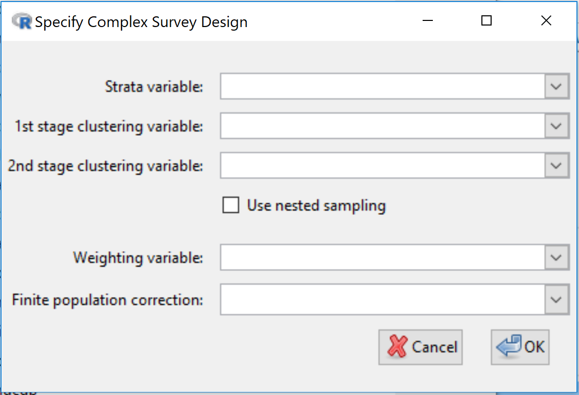This screenshot has width=579, height=395.
Task: Select the 2nd stage clustering variable field
Action: [x=383, y=165]
